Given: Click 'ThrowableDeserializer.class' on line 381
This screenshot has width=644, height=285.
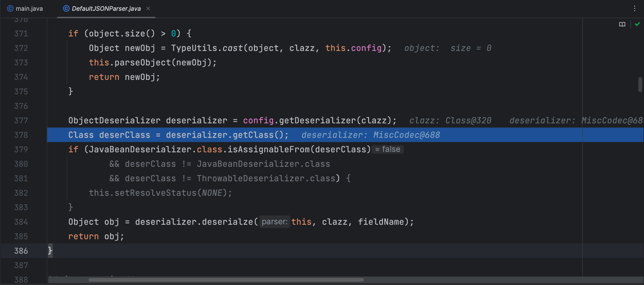Looking at the screenshot, I should (266, 178).
